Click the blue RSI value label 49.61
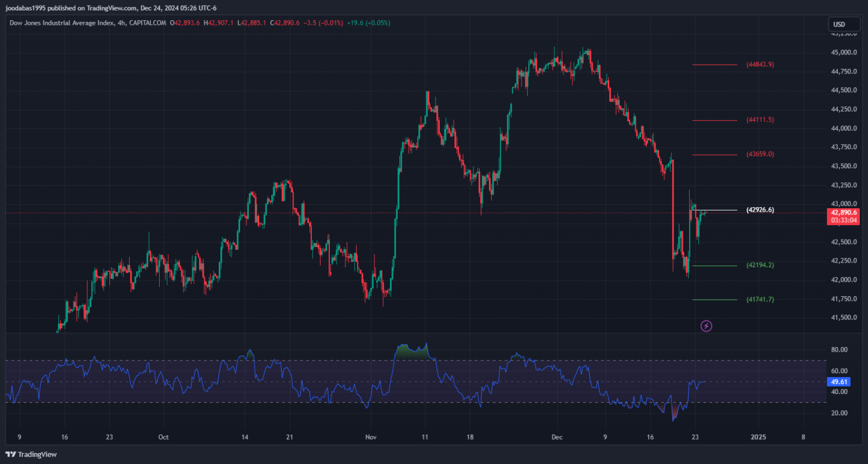This screenshot has height=464, width=868. [x=838, y=382]
